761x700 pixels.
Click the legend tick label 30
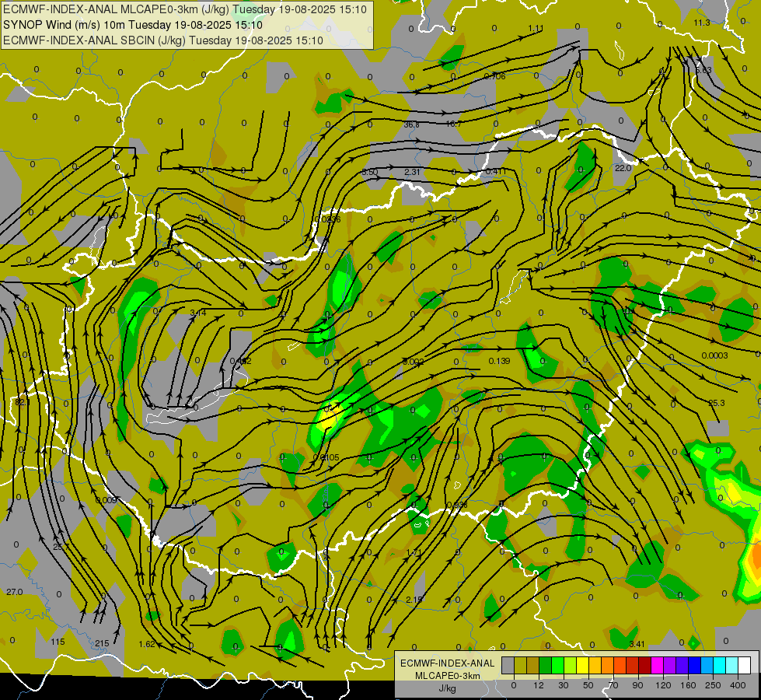(x=563, y=685)
